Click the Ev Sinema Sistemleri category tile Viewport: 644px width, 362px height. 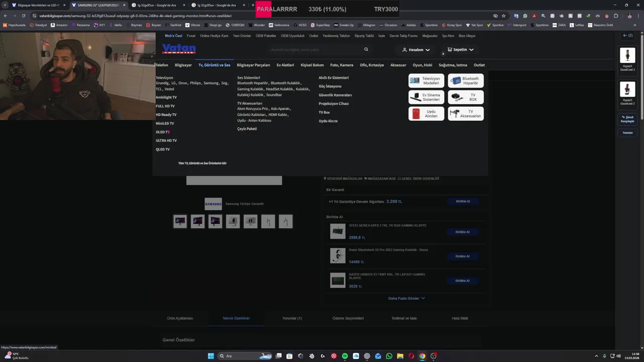point(426,97)
